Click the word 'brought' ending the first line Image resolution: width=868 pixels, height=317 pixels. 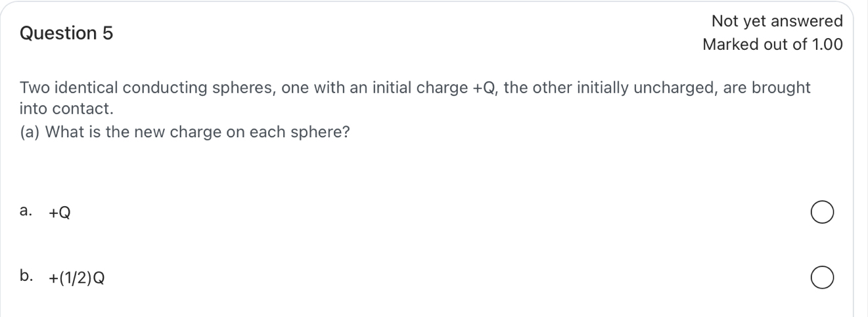click(x=786, y=88)
